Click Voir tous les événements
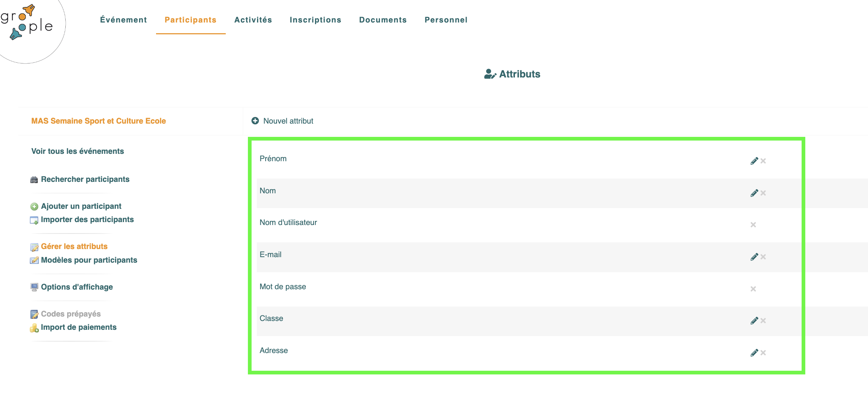Image resolution: width=868 pixels, height=408 pixels. tap(77, 151)
